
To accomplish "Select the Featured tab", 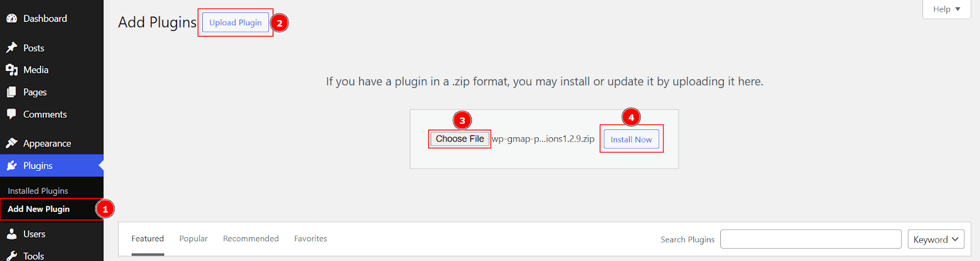I will click(x=148, y=239).
